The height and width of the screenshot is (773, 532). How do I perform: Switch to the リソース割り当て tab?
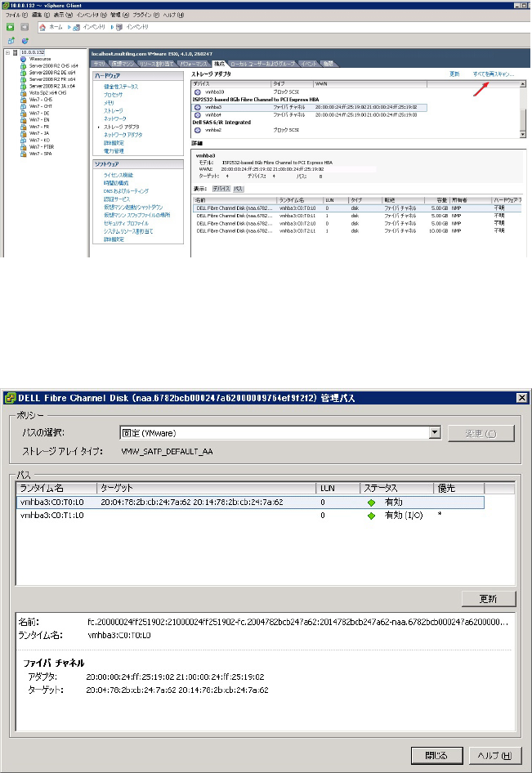[157, 64]
